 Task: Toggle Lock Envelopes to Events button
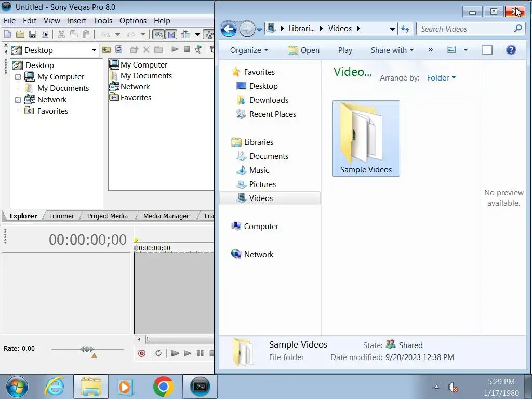[x=209, y=34]
